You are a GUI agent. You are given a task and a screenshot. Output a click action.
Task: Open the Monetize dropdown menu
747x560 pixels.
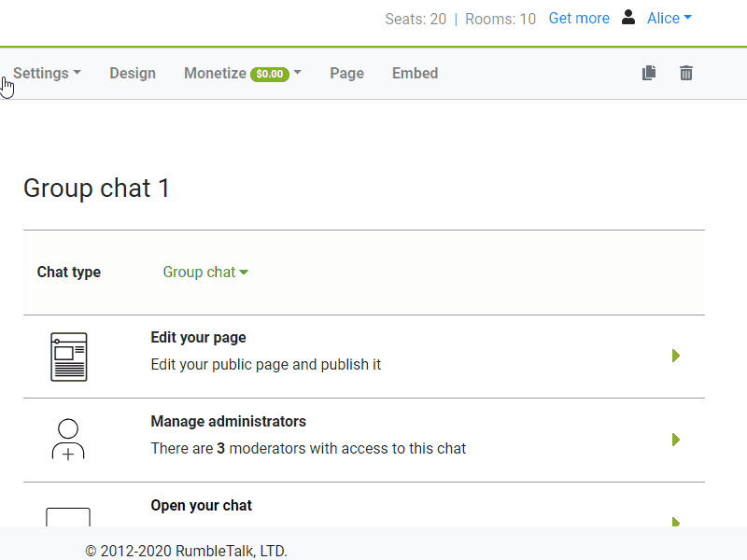click(x=242, y=73)
